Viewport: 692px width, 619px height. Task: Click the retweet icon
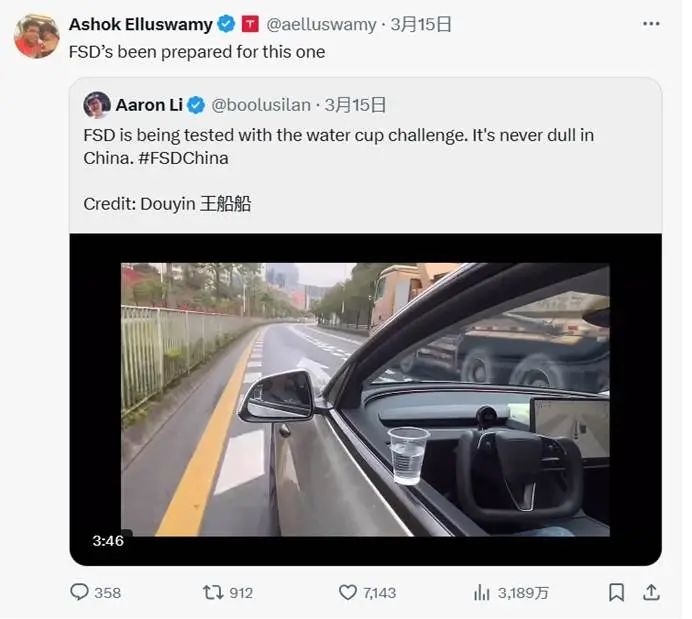[213, 592]
